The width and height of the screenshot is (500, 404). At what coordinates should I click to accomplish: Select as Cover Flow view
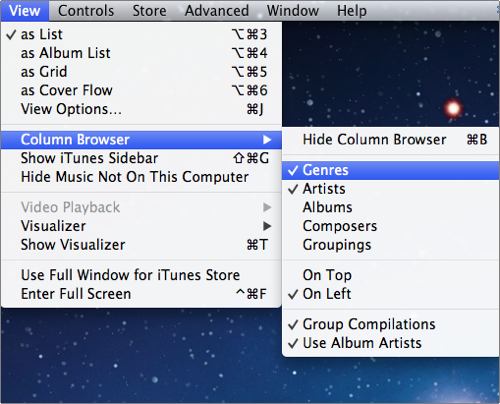pos(141,91)
